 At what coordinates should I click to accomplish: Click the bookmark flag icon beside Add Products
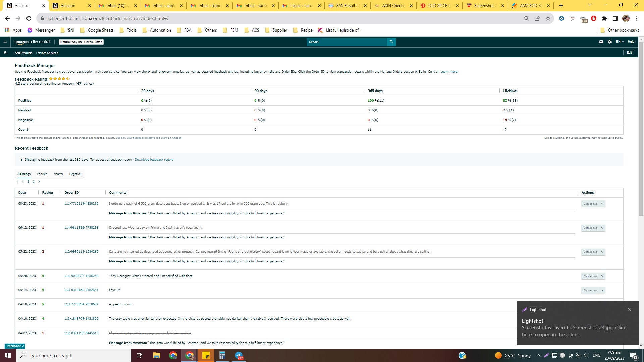click(x=5, y=53)
